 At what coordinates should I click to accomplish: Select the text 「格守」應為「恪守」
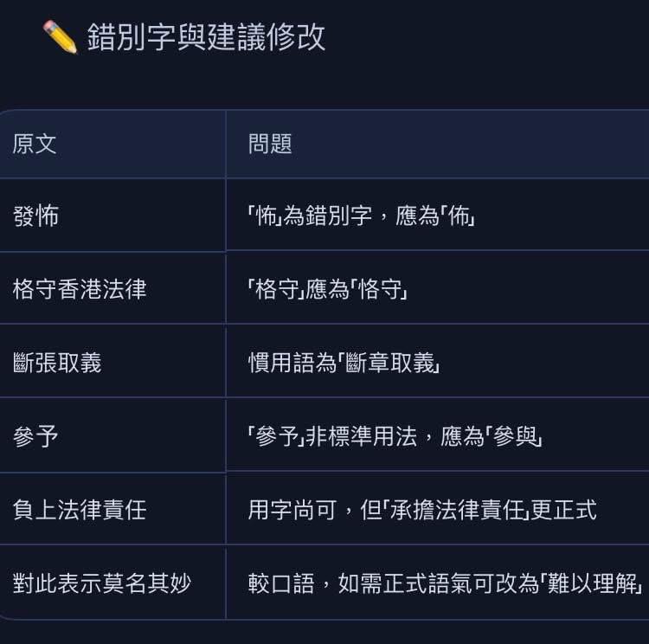328,289
